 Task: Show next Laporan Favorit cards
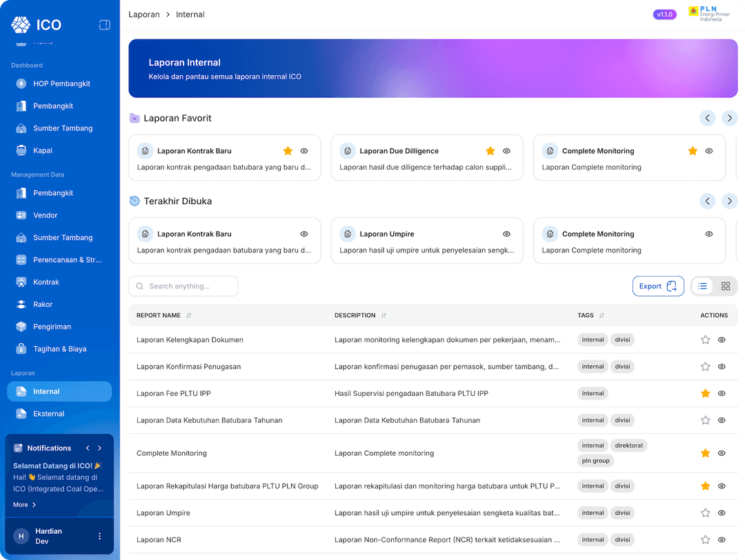(729, 118)
